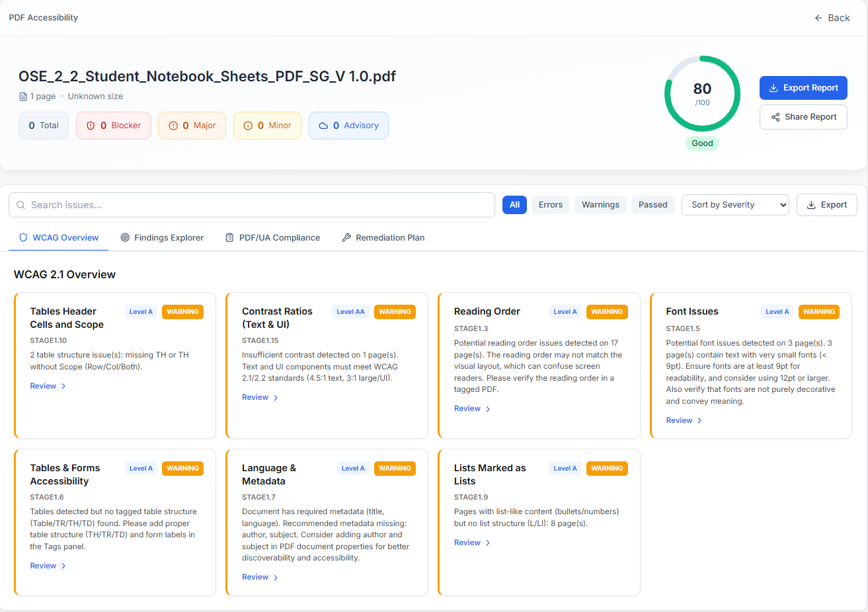Click into the Search issues field

tap(258, 205)
